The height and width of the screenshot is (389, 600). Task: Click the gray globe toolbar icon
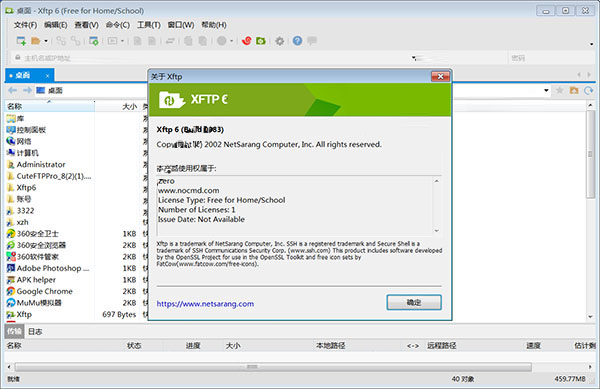pyautogui.click(x=222, y=41)
